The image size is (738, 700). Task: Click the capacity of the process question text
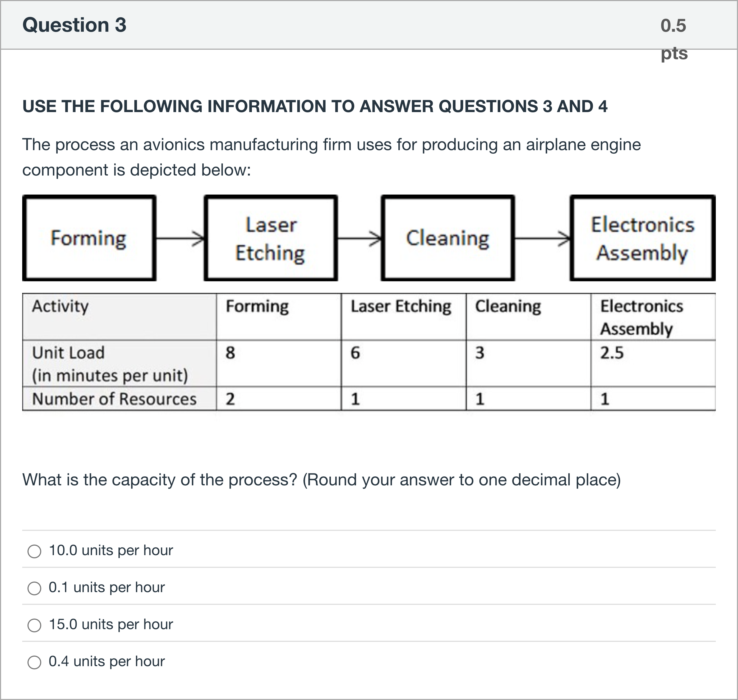(x=322, y=480)
